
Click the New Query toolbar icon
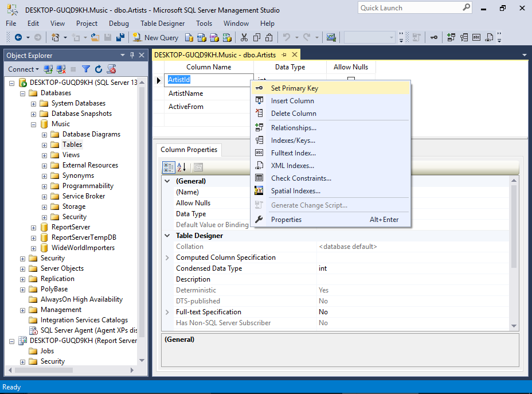click(x=138, y=38)
